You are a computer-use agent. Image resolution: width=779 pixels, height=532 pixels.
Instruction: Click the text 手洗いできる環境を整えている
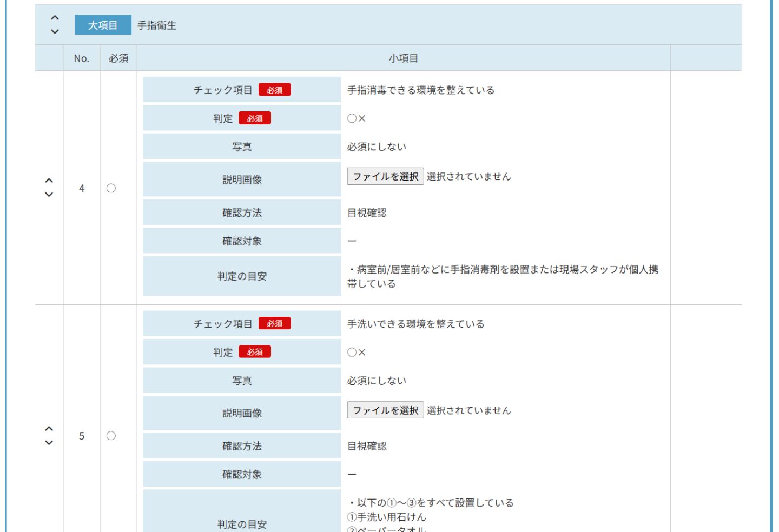(415, 324)
